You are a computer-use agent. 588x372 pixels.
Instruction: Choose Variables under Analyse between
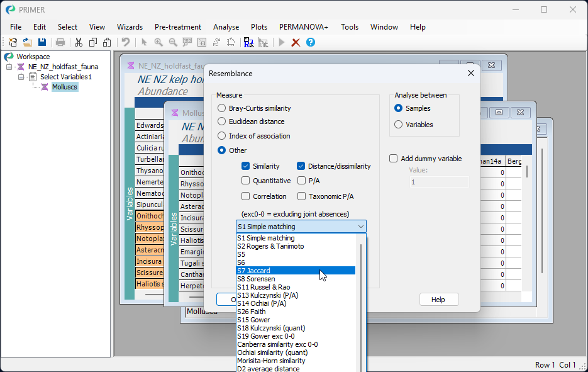(x=398, y=125)
